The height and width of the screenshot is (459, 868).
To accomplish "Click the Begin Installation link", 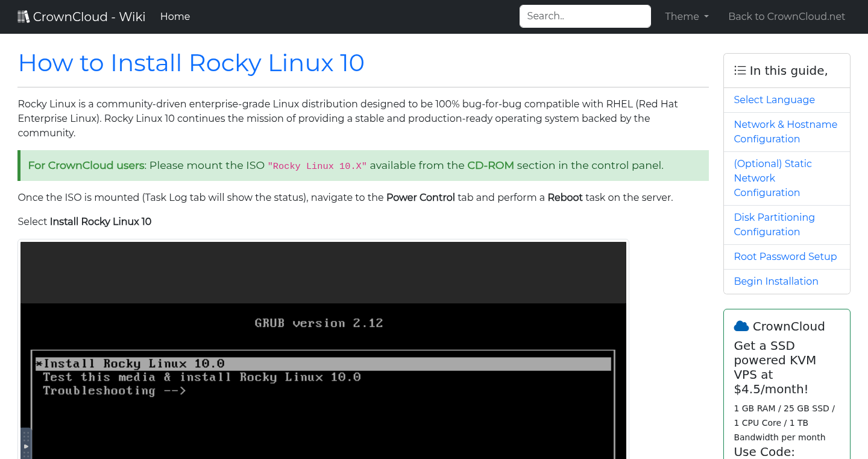I will pyautogui.click(x=776, y=281).
